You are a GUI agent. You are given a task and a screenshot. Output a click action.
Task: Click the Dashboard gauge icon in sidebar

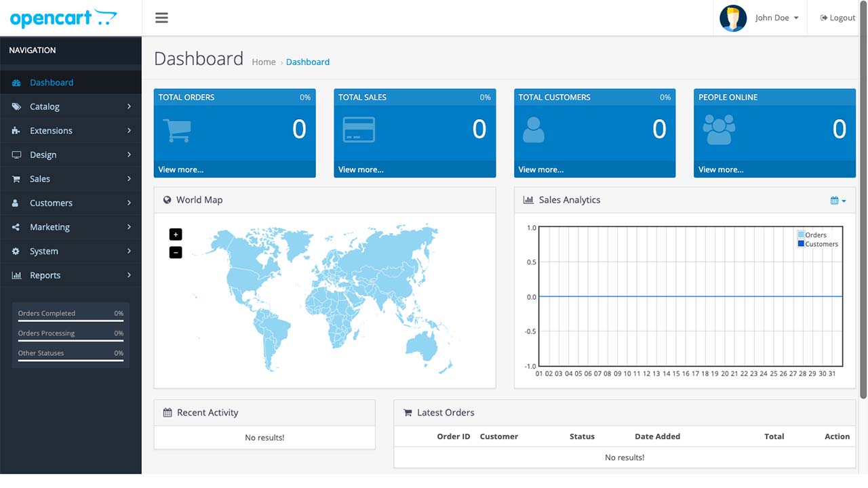click(16, 83)
